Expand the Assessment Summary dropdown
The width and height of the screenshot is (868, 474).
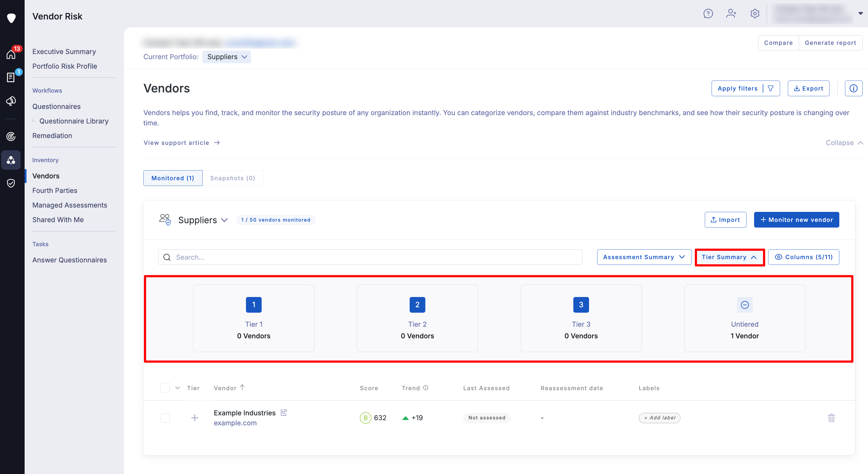[644, 257]
